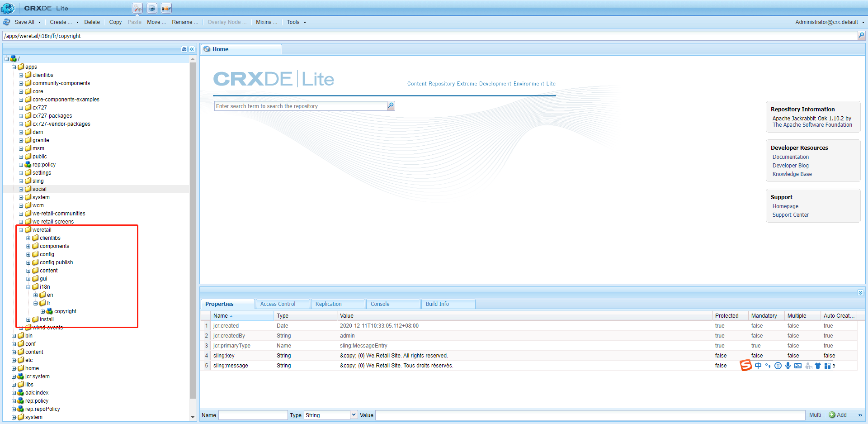The height and width of the screenshot is (424, 868).
Task: Select the sling:message property row
Action: tap(529, 366)
